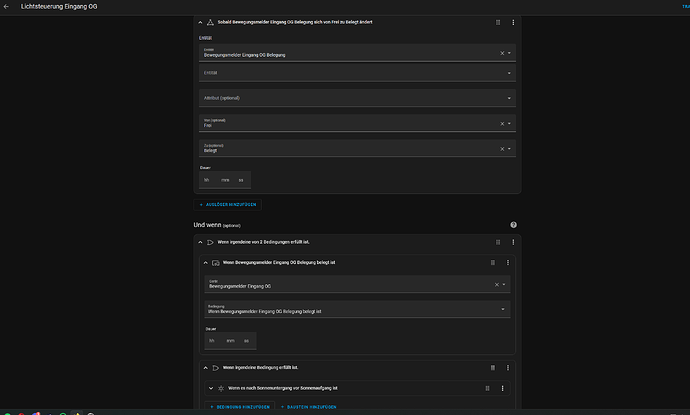Click the page title Lichtsteuerung Eingang OG

(59, 7)
